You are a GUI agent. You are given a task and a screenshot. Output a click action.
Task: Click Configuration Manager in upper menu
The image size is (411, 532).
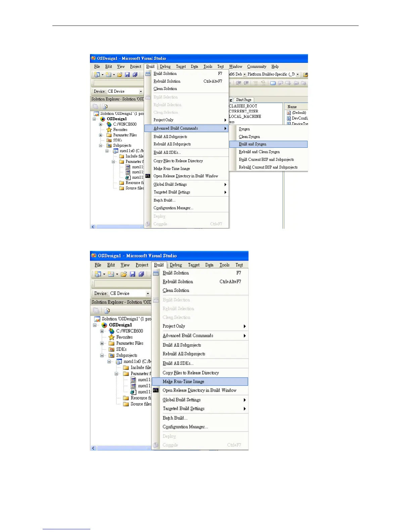coord(173,208)
